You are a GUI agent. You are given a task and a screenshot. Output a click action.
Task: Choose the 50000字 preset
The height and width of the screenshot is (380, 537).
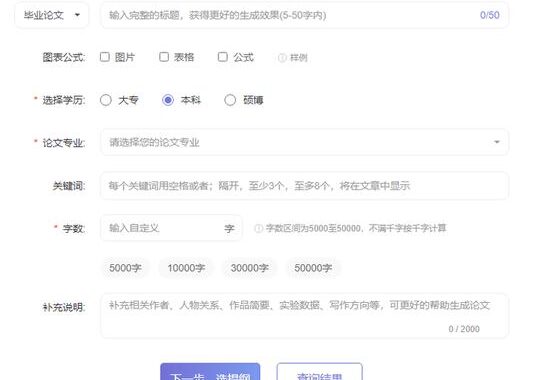point(313,268)
